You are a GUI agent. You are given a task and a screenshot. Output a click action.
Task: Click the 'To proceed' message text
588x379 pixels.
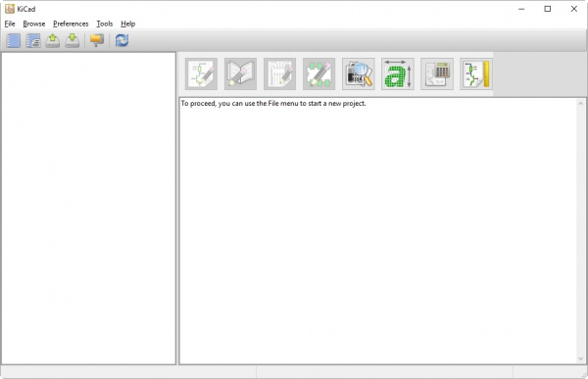click(x=273, y=104)
